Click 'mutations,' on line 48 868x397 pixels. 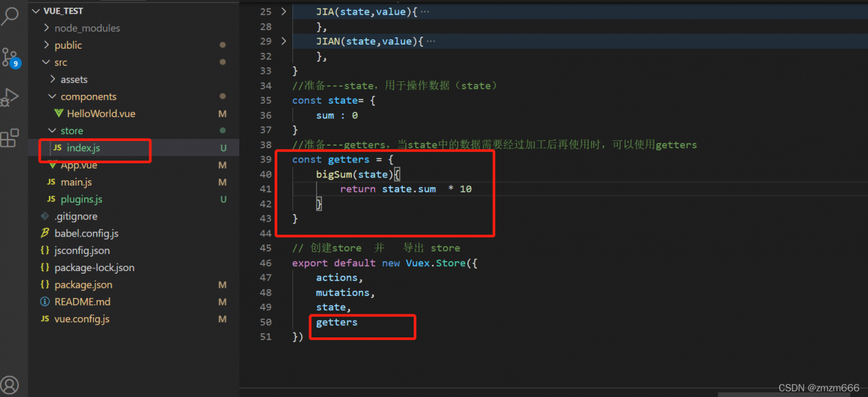click(346, 293)
